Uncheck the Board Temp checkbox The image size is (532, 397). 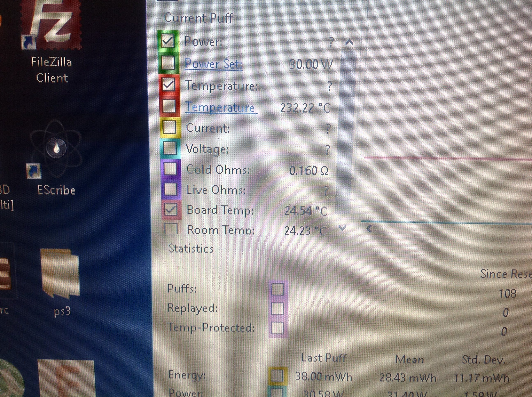point(171,210)
